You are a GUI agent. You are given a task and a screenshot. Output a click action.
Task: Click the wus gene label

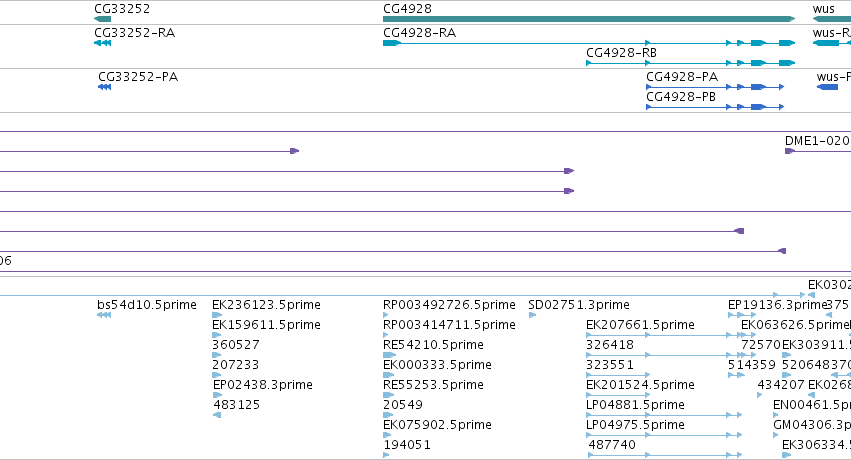(x=823, y=9)
